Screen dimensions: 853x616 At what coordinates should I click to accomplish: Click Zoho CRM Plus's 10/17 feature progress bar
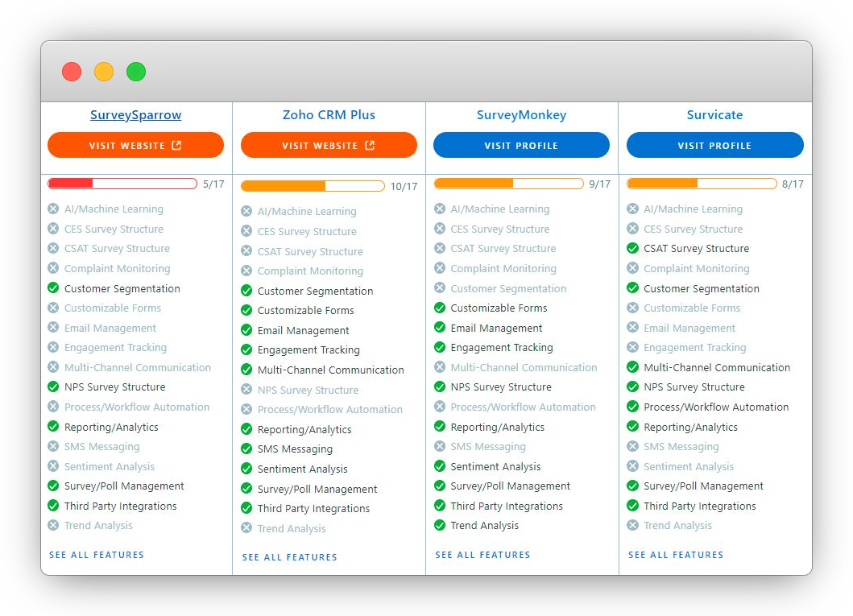point(313,186)
